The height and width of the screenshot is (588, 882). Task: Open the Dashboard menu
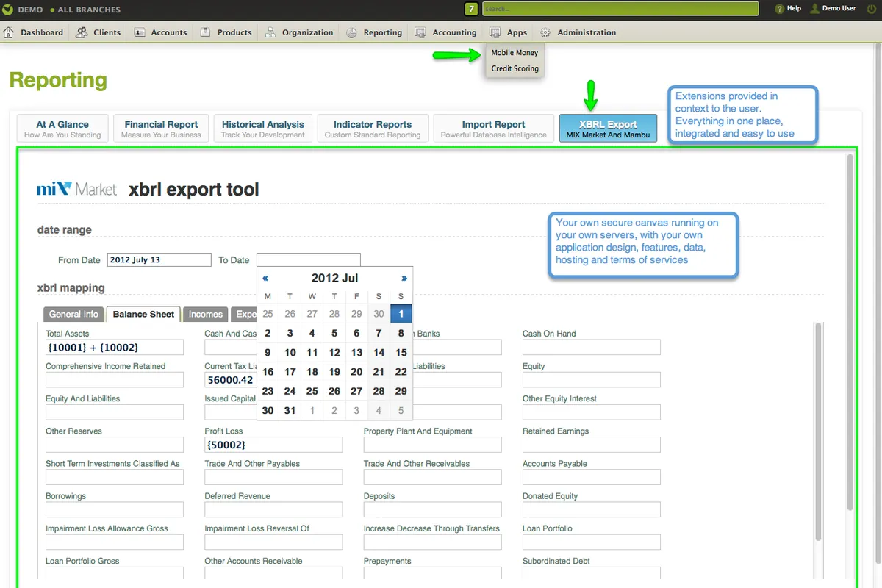pos(34,32)
